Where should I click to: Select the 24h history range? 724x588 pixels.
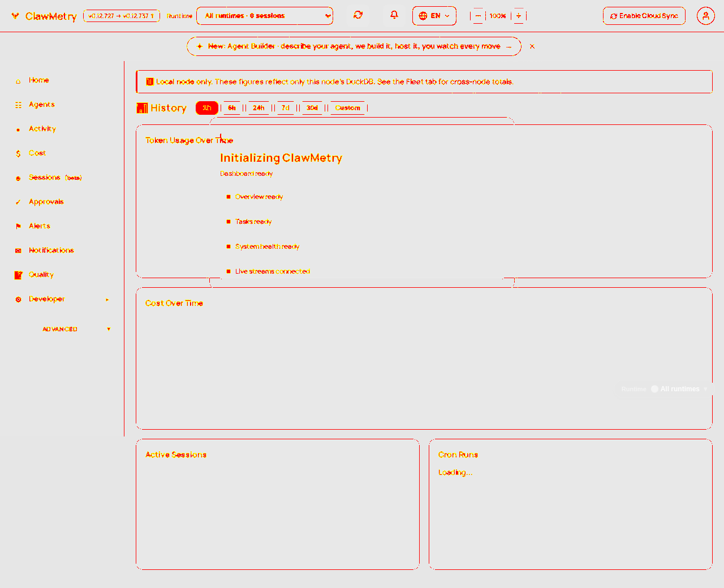pos(258,108)
